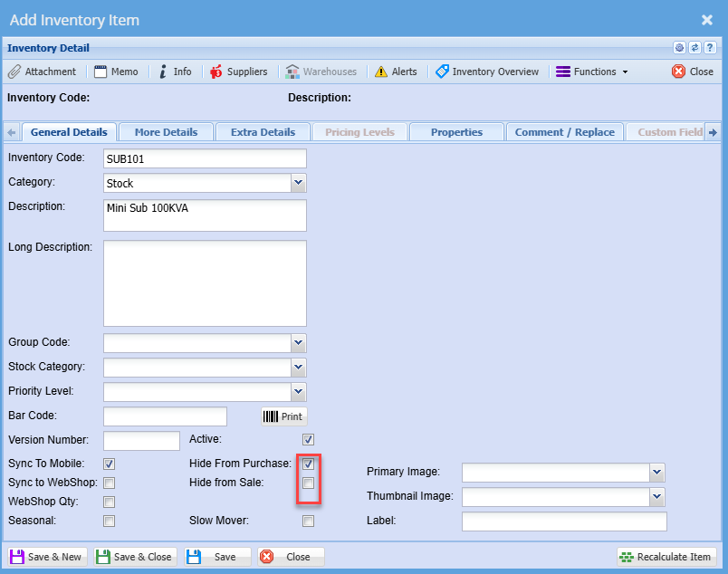Click the Recalculate Item button

pos(666,557)
